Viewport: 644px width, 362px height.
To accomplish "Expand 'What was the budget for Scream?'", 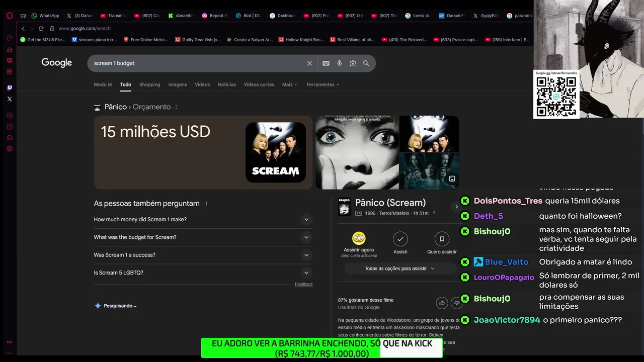I will (x=203, y=237).
